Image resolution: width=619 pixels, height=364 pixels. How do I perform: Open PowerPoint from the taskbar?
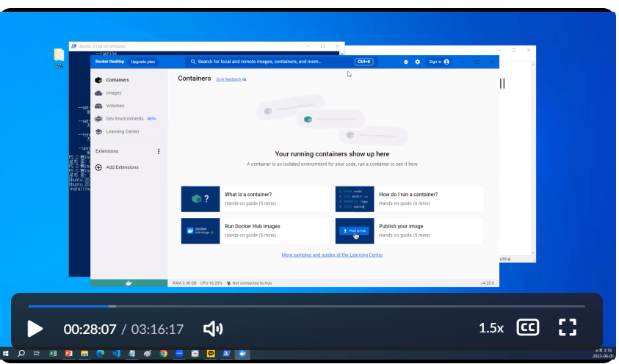[69, 354]
